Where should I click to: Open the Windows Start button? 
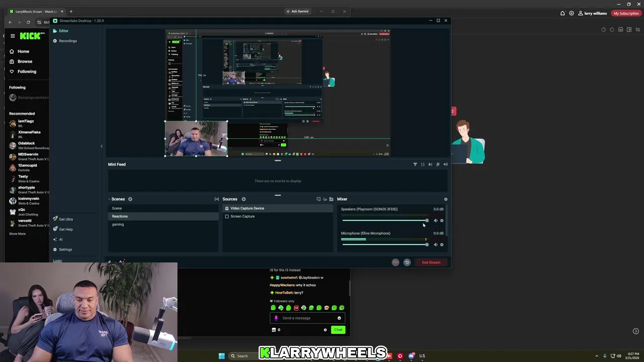click(221, 356)
